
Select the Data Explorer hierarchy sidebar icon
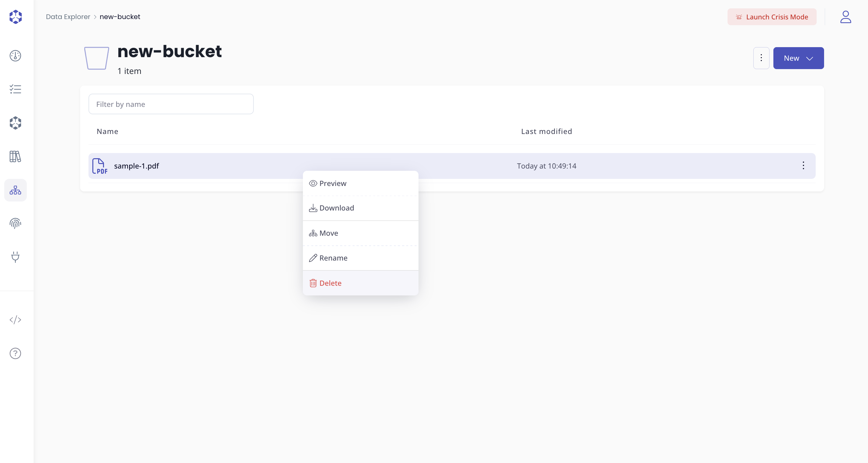[x=15, y=190]
